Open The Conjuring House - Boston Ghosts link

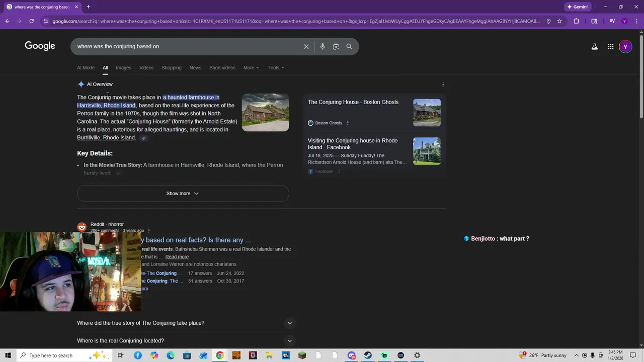pos(353,102)
